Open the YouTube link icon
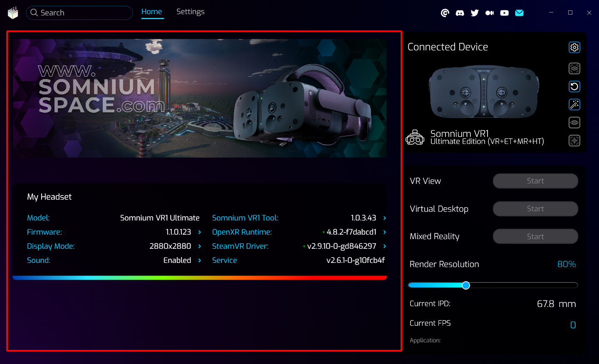The width and height of the screenshot is (599, 364). click(504, 13)
